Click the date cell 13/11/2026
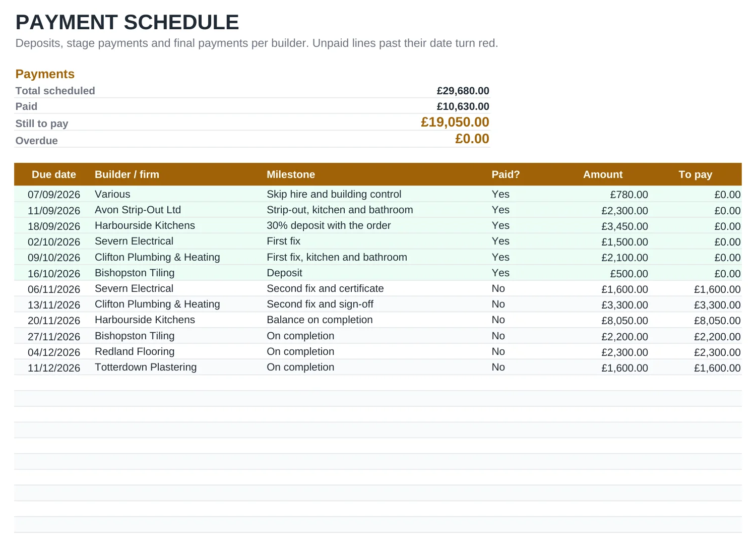This screenshot has width=756, height=547. pyautogui.click(x=54, y=305)
